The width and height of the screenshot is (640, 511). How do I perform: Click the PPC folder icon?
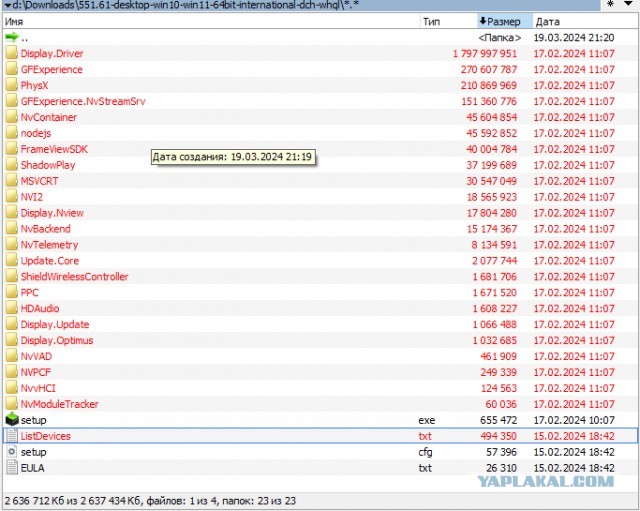12,292
